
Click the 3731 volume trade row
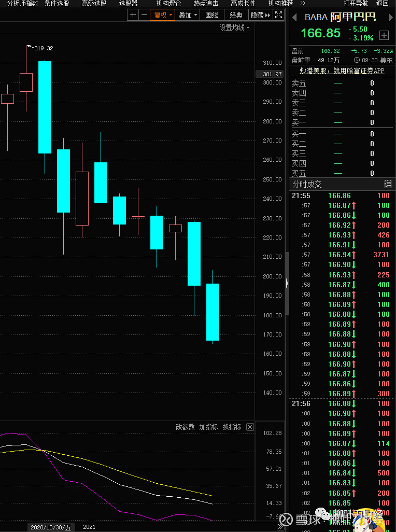pyautogui.click(x=342, y=255)
